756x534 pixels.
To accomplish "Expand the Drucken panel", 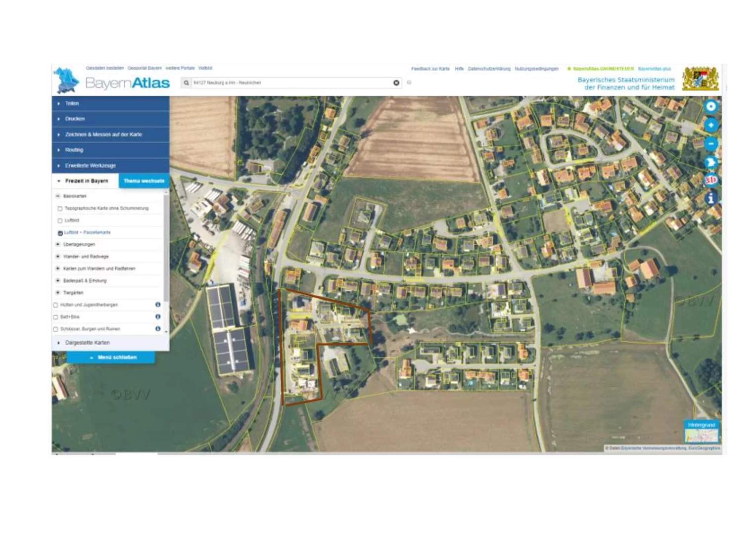I will [x=75, y=119].
